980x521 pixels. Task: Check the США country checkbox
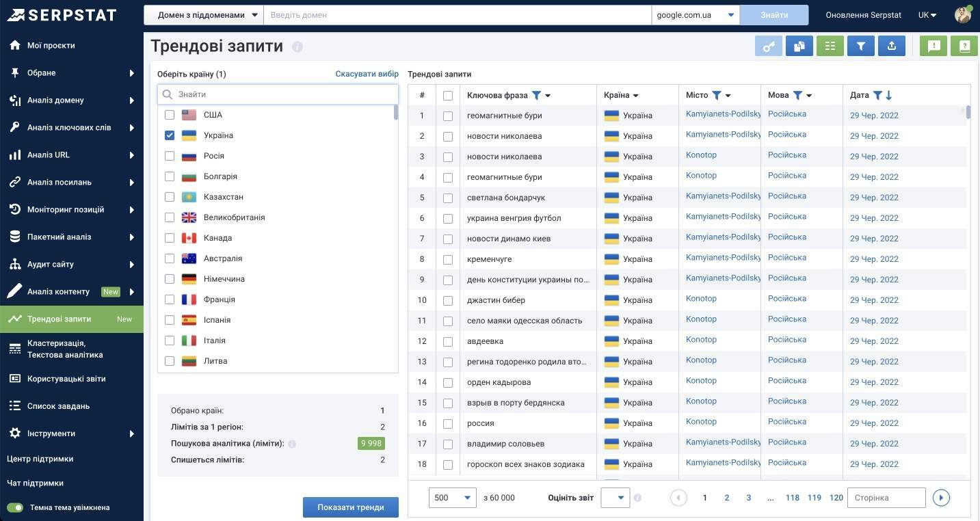point(169,114)
